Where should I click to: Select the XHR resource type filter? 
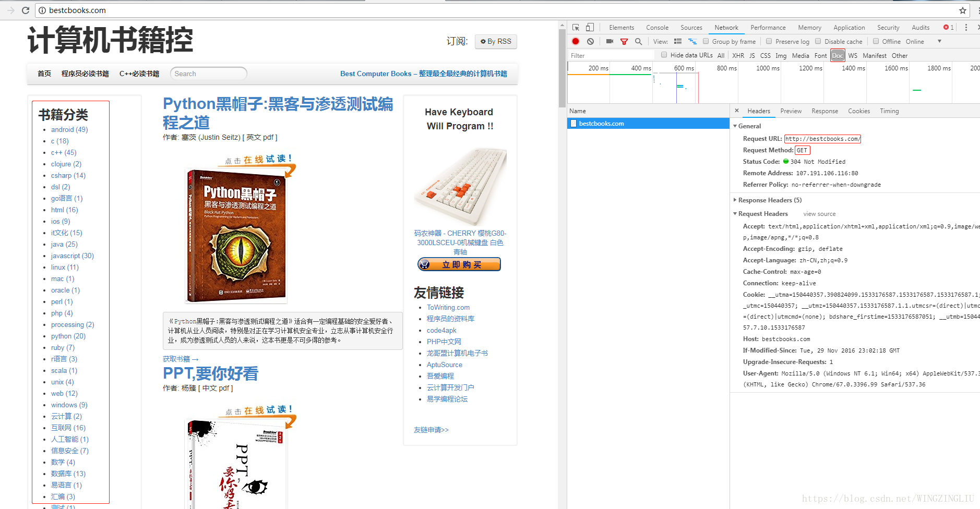click(x=738, y=55)
